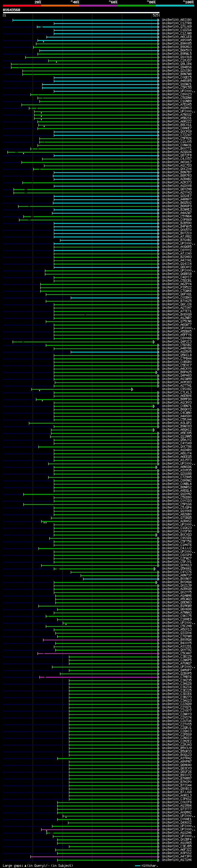Select UniRef100_C6HKE7 label

pos(177,128)
